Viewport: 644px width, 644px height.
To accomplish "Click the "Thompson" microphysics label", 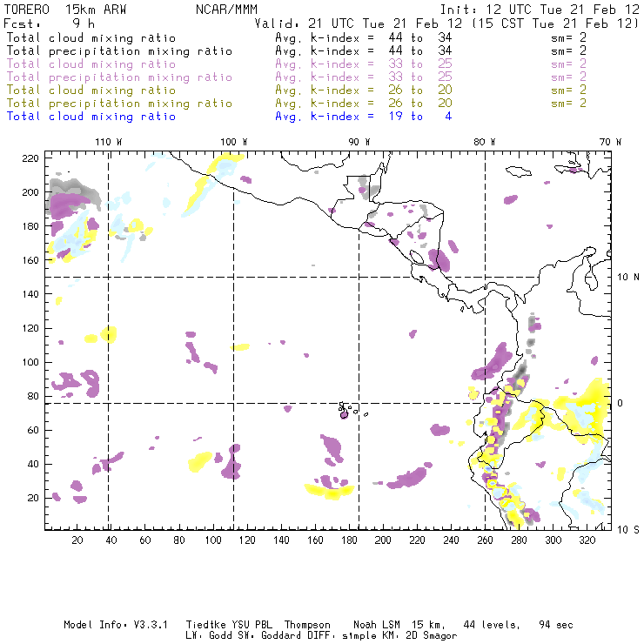I will (x=307, y=625).
